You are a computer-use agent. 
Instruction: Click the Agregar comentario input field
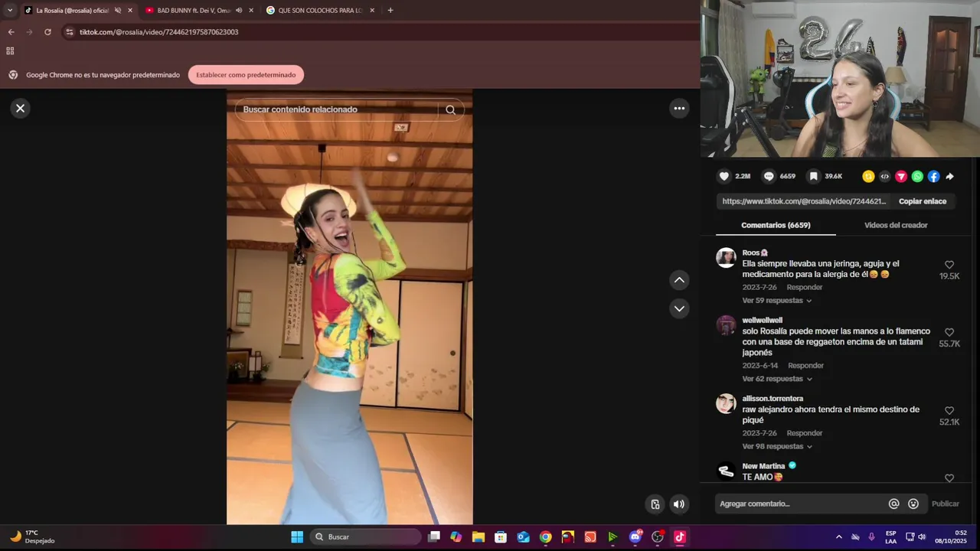[800, 504]
